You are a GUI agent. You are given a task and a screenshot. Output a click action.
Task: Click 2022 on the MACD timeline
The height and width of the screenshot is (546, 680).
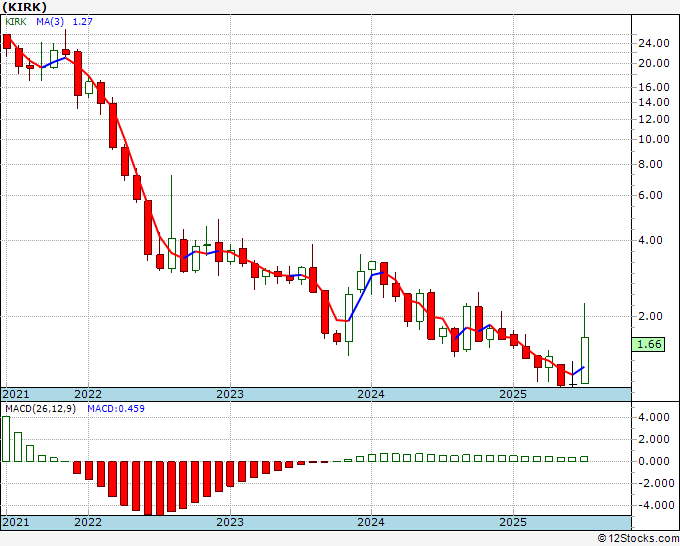click(88, 522)
